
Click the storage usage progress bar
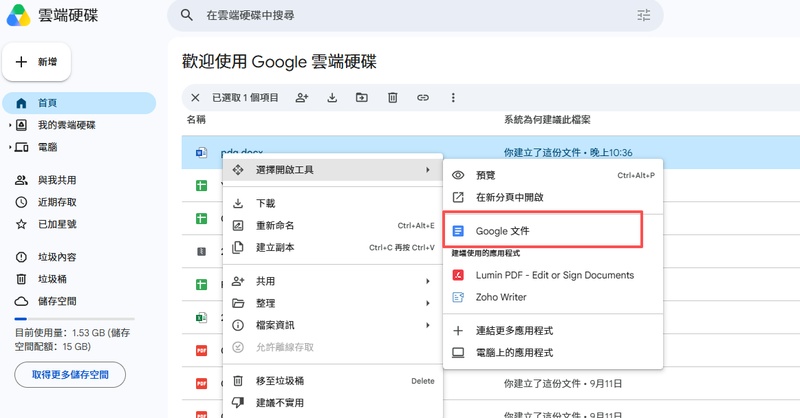(x=74, y=319)
